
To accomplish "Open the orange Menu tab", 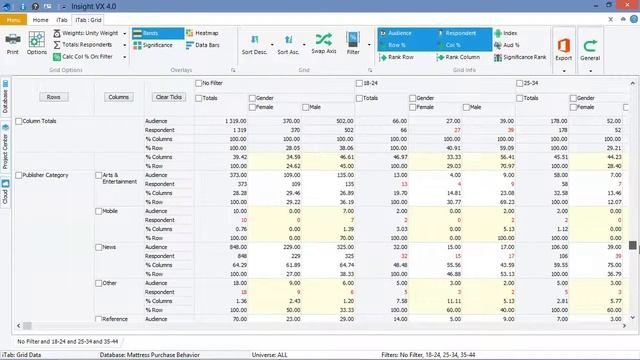I will pyautogui.click(x=13, y=20).
